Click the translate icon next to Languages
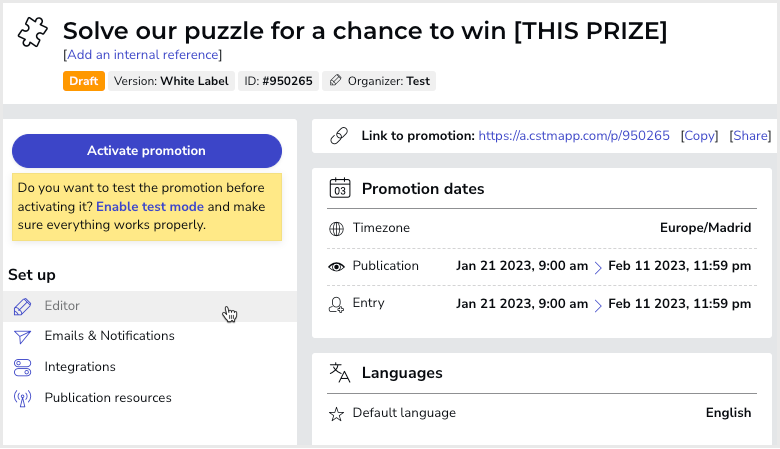The width and height of the screenshot is (780, 449). click(340, 372)
